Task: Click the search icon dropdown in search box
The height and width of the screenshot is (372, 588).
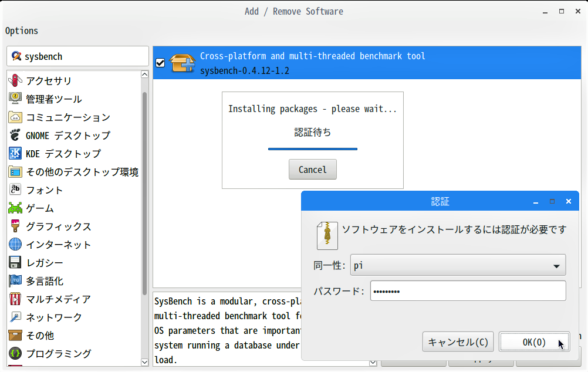Action: [x=16, y=56]
